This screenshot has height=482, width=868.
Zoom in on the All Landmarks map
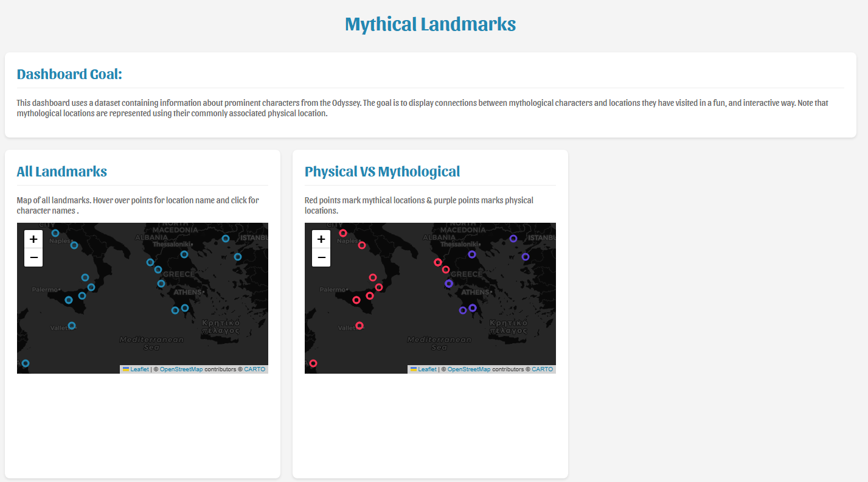click(x=33, y=239)
